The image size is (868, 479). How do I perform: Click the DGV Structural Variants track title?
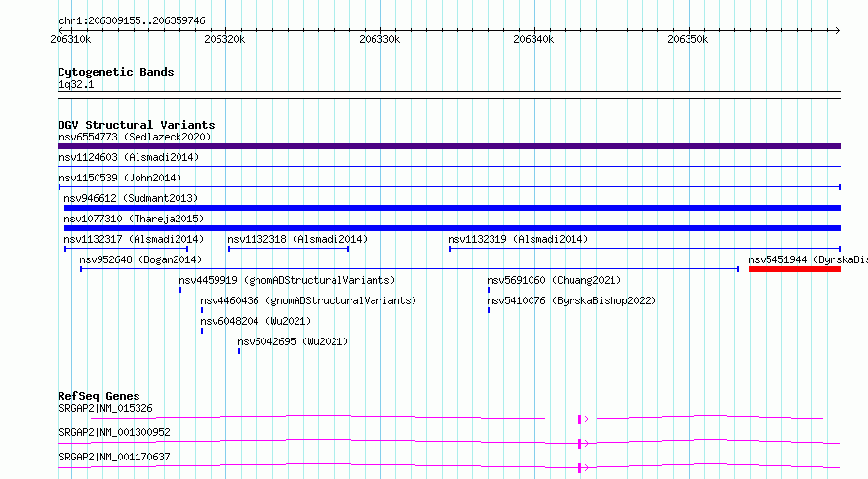137,125
